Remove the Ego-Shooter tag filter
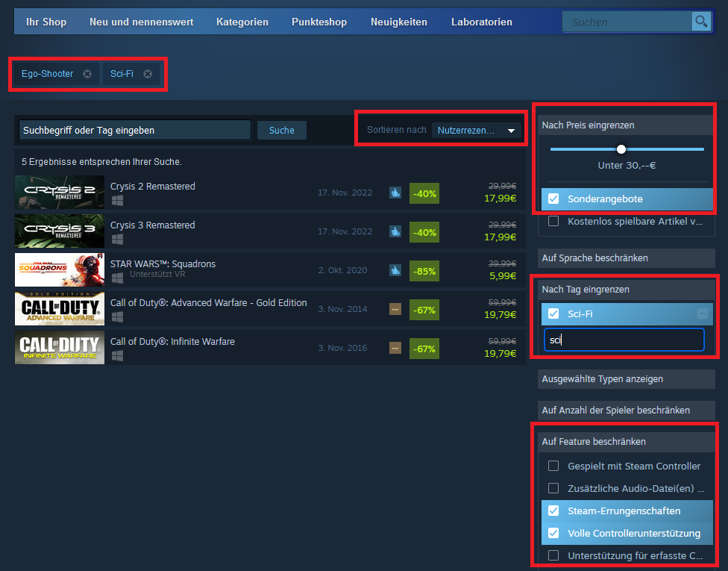 (x=87, y=74)
